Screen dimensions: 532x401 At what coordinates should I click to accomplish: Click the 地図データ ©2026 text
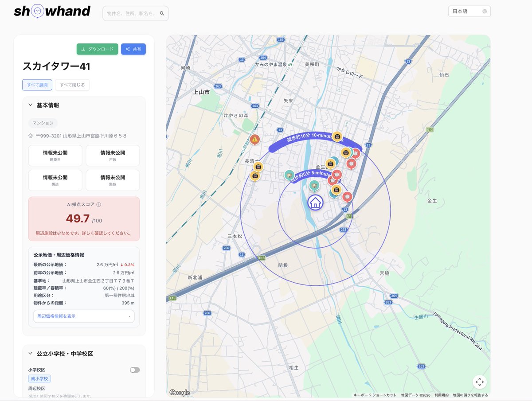click(416, 395)
